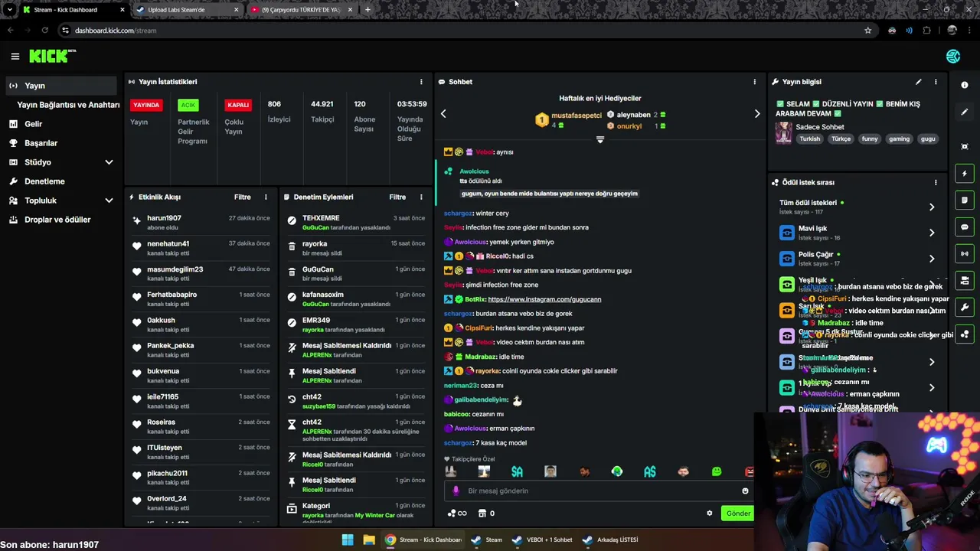Click the Turkish stream tag
980x551 pixels.
[x=809, y=139]
